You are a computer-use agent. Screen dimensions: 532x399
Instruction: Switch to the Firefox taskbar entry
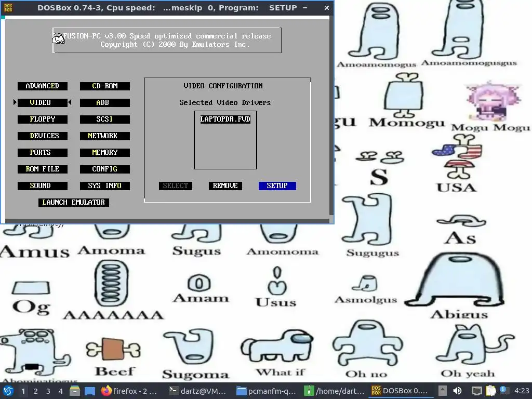point(129,391)
